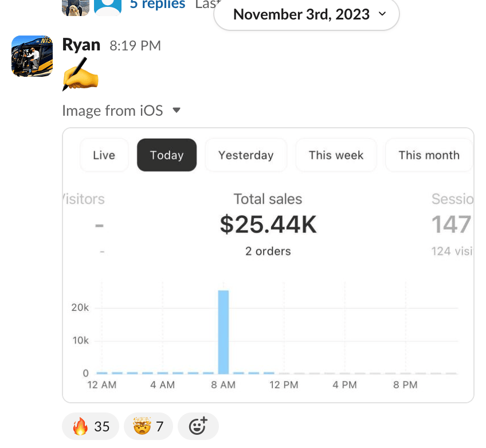Choose the This month tab
This screenshot has width=486, height=448.
pos(429,155)
